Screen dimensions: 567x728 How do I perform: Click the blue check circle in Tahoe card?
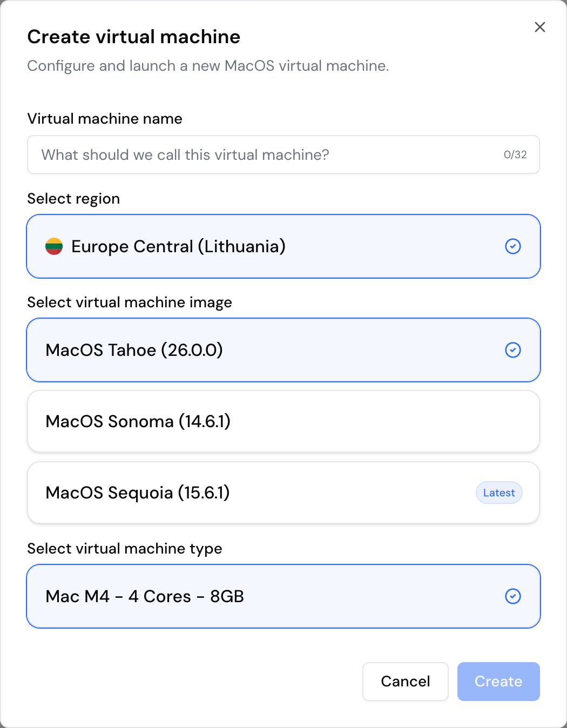coord(513,350)
